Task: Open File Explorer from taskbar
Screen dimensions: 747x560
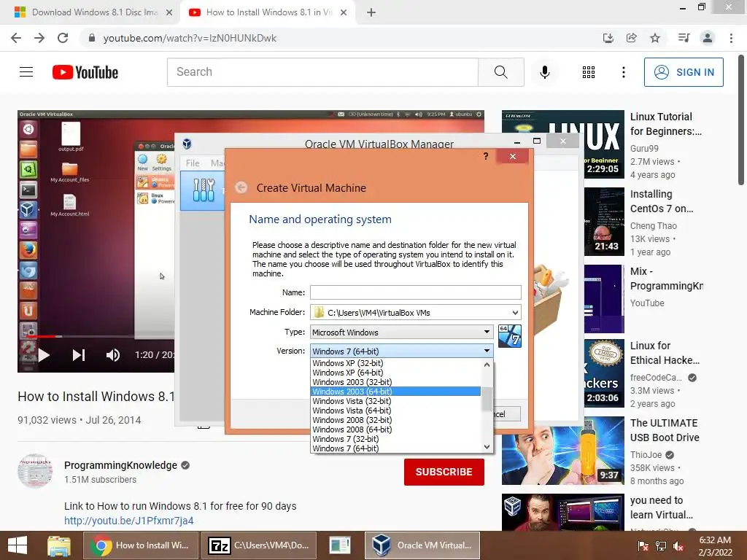Action: click(x=58, y=545)
